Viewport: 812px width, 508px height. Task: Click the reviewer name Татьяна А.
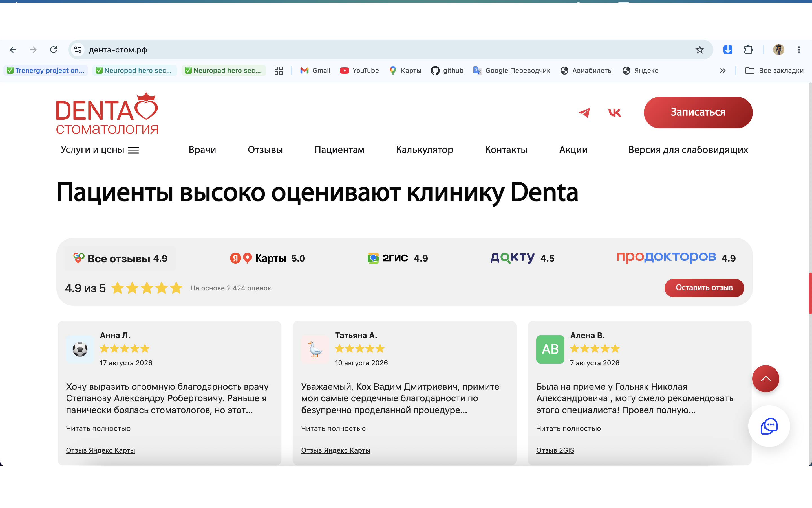point(356,335)
